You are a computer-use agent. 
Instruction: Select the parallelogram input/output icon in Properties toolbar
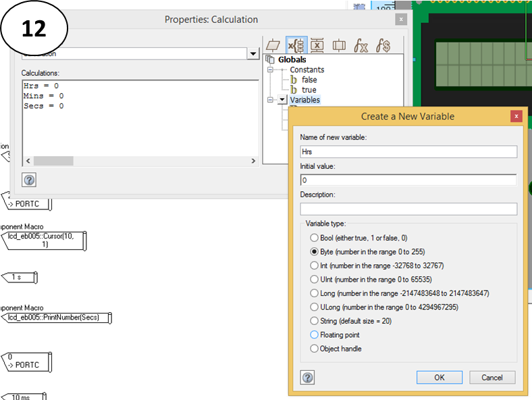pyautogui.click(x=273, y=45)
